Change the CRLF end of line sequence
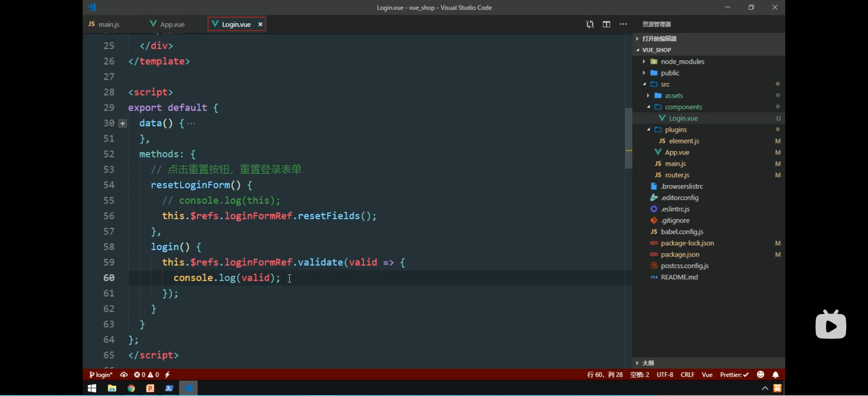868x396 pixels. pyautogui.click(x=688, y=375)
